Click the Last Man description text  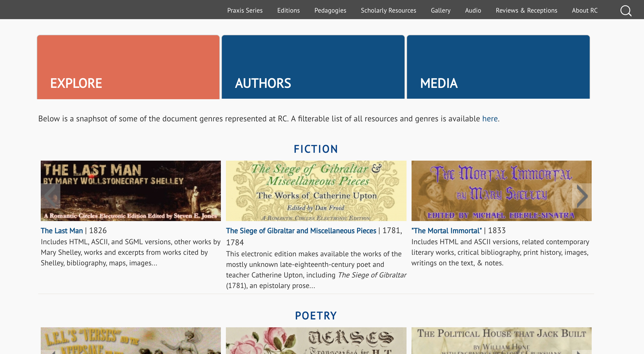[131, 252]
